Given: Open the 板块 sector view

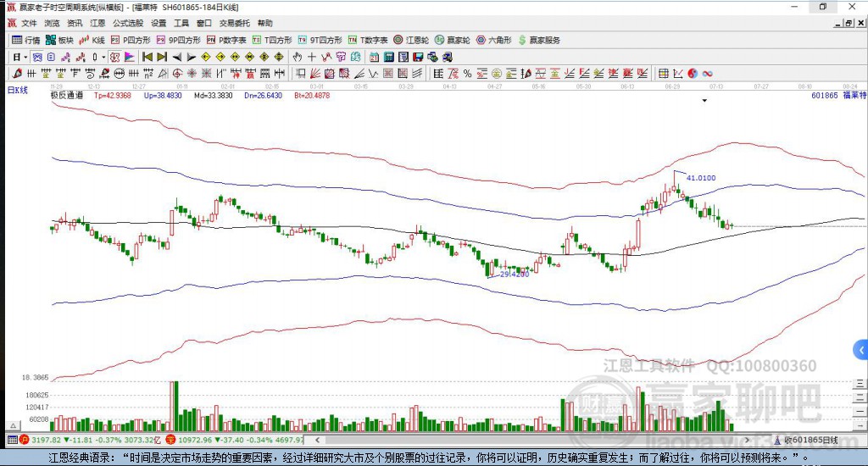Looking at the screenshot, I should pyautogui.click(x=59, y=40).
